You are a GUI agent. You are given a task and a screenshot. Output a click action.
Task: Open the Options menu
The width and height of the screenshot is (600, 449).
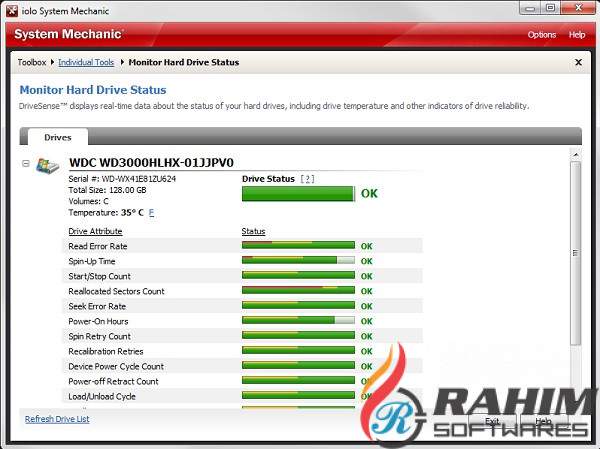pyautogui.click(x=541, y=35)
